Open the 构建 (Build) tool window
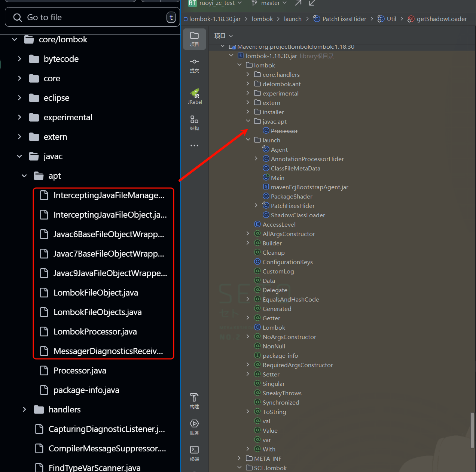Viewport: 476px width, 472px height. tap(195, 401)
